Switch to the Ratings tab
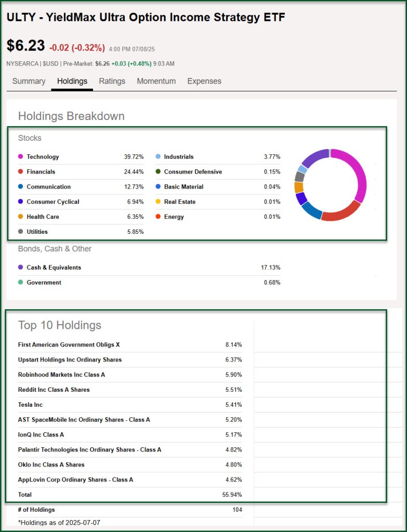Image resolution: width=407 pixels, height=532 pixels. pos(112,81)
